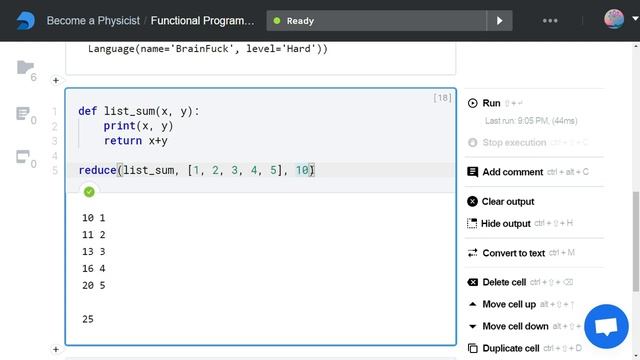Expand the user account dropdown arrow

[635, 19]
